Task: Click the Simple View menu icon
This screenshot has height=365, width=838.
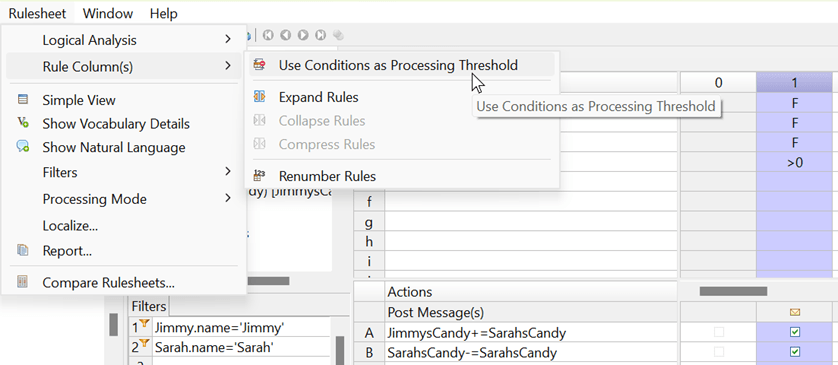Action: (22, 99)
